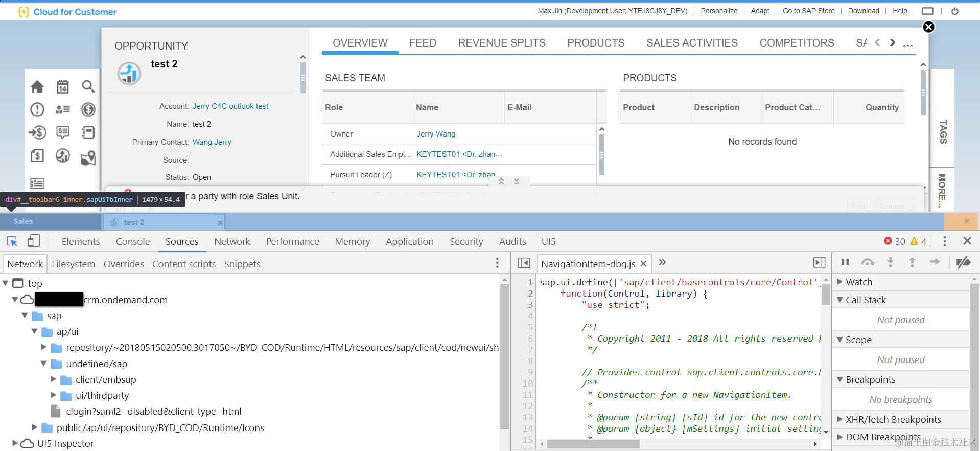This screenshot has width=980, height=451.
Task: Toggle the device toolbar icon in DevTools
Action: (x=34, y=241)
